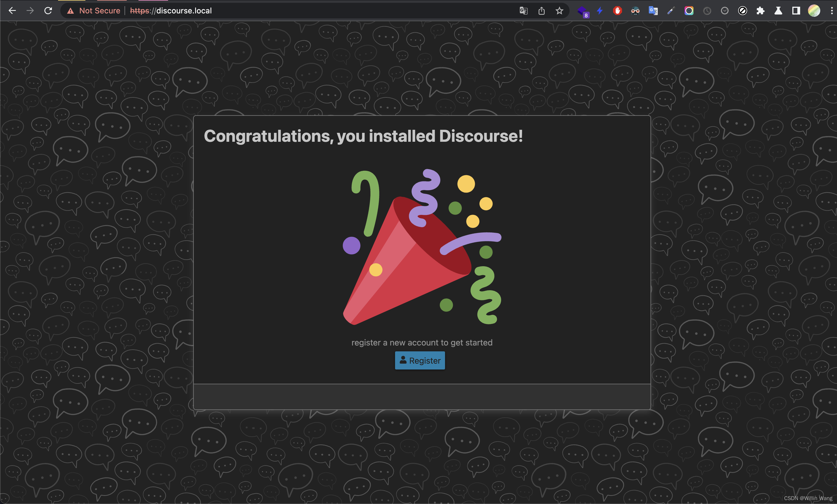The height and width of the screenshot is (504, 837).
Task: Select the Flash/Lightning extension icon
Action: click(x=600, y=10)
